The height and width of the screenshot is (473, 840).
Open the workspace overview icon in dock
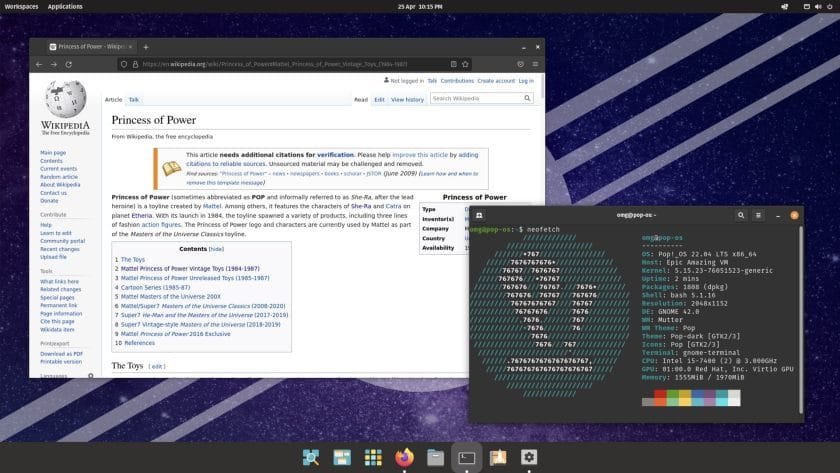pyautogui.click(x=342, y=457)
